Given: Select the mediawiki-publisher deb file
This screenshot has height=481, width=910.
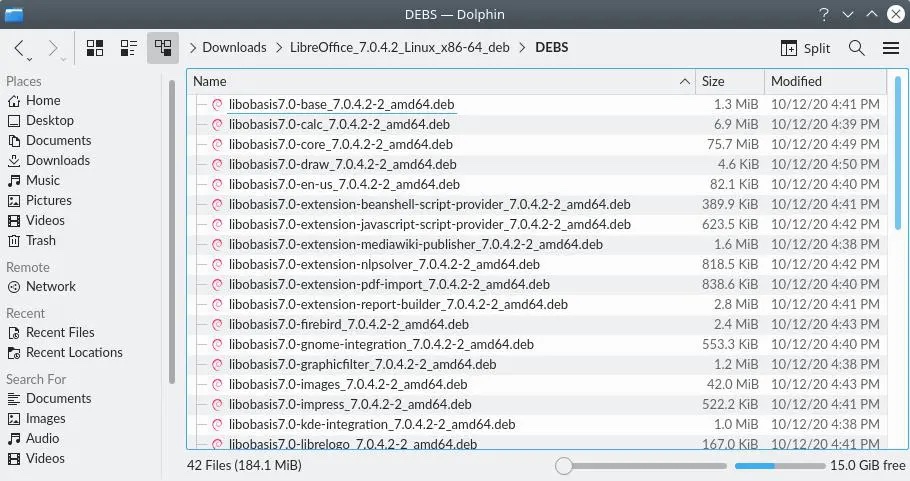Looking at the screenshot, I should [416, 244].
